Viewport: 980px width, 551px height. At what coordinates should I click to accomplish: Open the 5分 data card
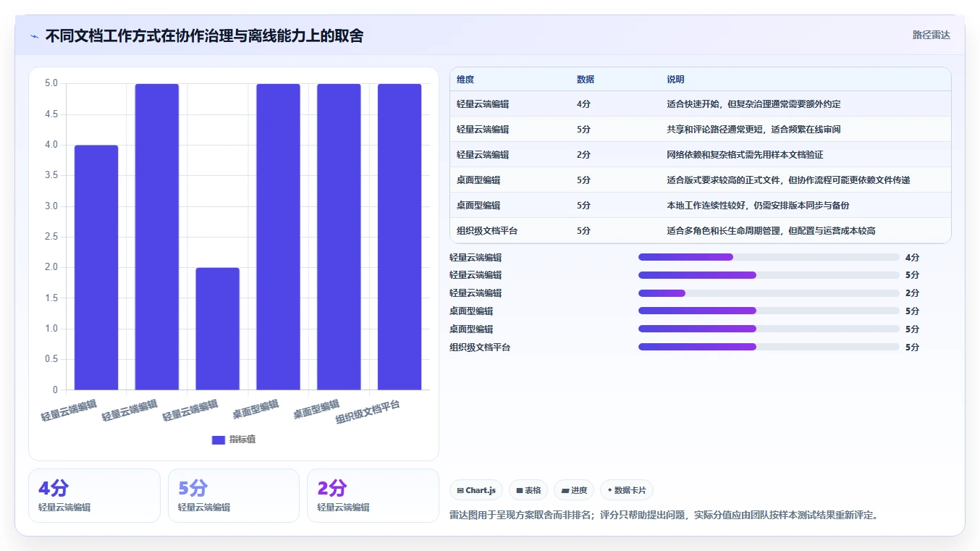point(234,495)
